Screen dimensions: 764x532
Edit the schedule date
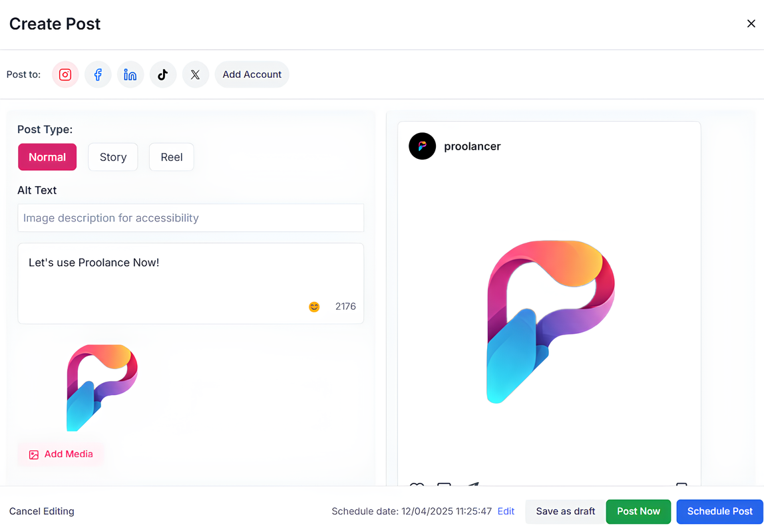point(506,511)
